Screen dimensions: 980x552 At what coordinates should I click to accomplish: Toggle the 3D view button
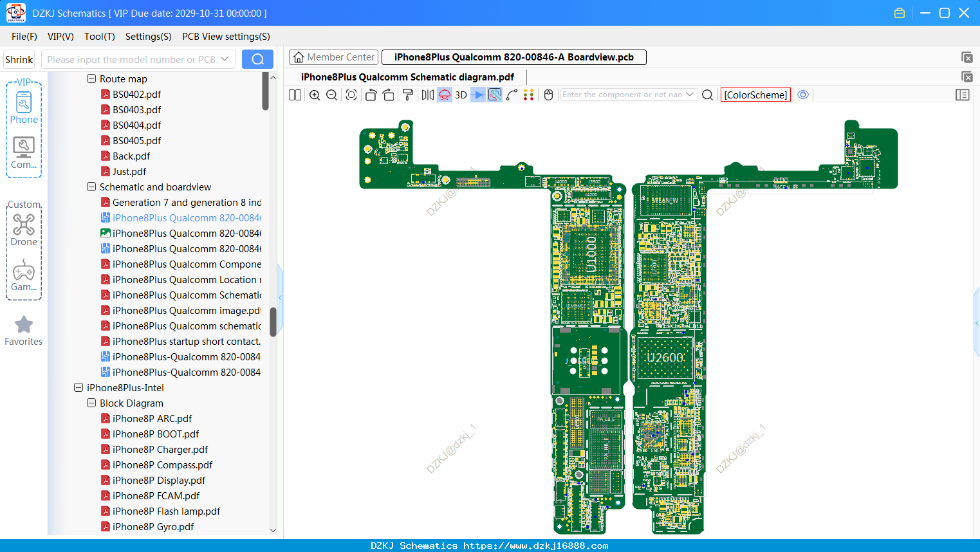tap(461, 95)
